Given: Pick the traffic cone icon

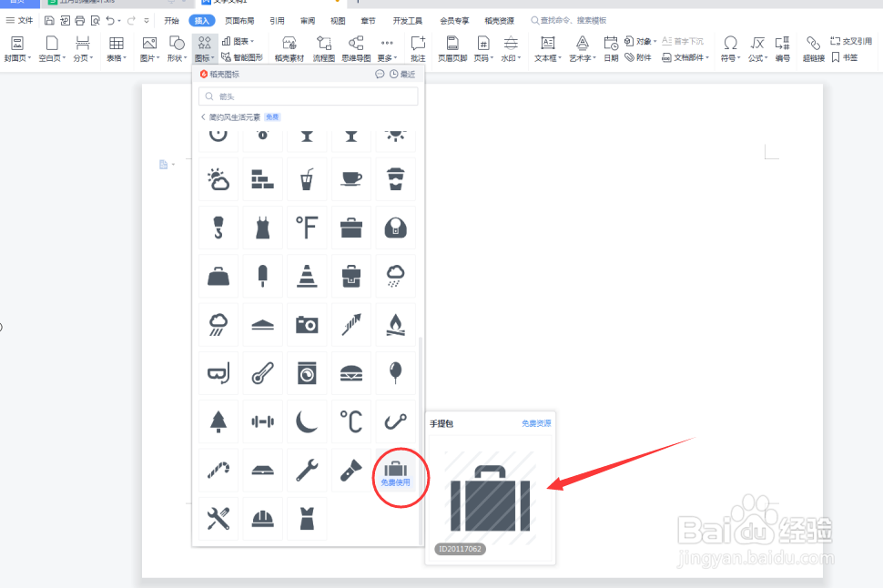Looking at the screenshot, I should (x=307, y=277).
